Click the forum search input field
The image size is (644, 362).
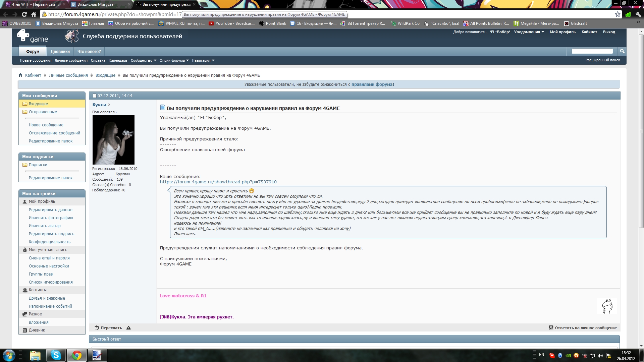point(592,51)
